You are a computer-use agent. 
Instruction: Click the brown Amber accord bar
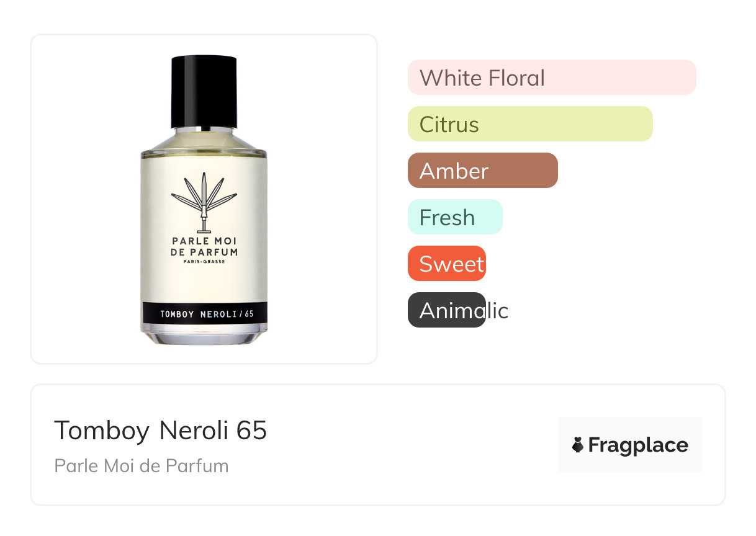[483, 171]
